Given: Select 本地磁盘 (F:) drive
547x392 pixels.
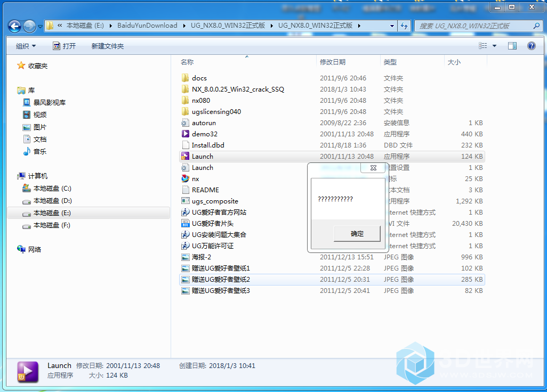Looking at the screenshot, I should 47,225.
